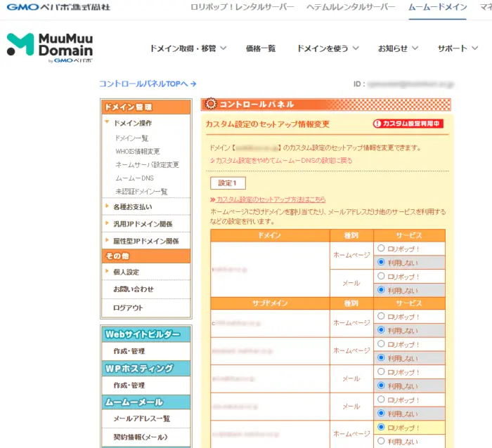Select ロリポップ！ for the first subdomain ホームページ
This screenshot has width=492, height=448.
pyautogui.click(x=382, y=316)
